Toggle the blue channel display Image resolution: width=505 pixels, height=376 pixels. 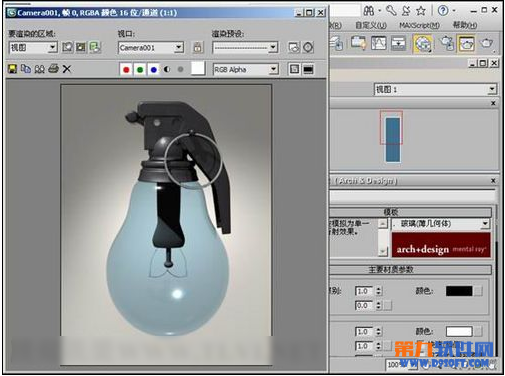tap(154, 69)
